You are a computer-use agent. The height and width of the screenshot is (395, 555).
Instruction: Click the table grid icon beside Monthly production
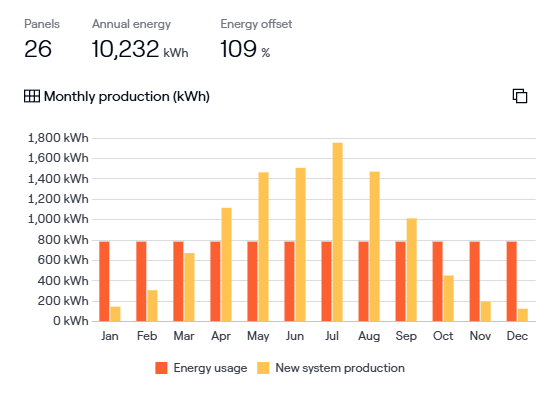pos(32,96)
